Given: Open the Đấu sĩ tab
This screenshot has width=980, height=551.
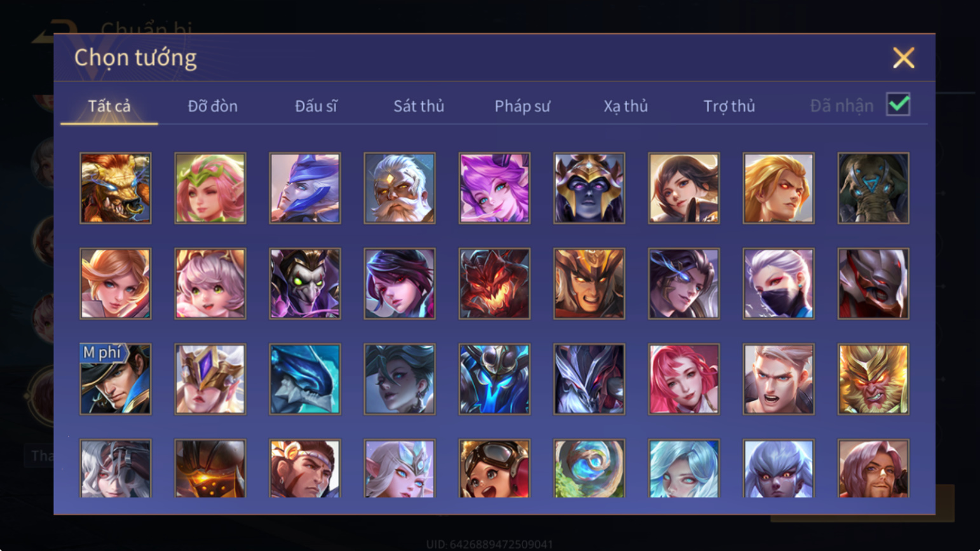Looking at the screenshot, I should point(316,106).
